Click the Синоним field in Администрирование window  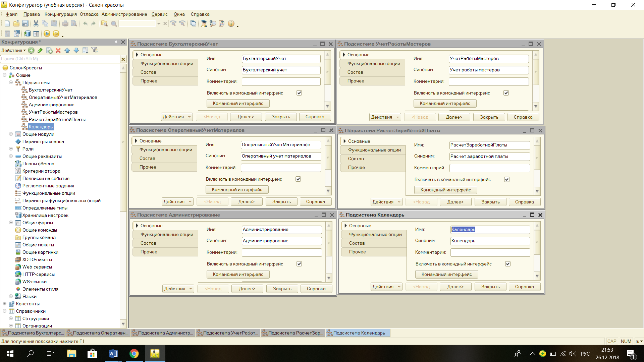282,241
